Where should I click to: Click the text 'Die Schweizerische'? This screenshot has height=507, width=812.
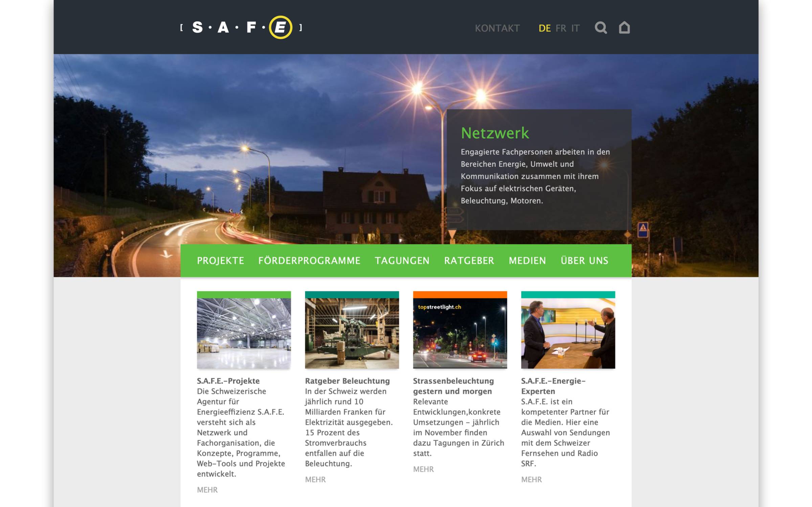pyautogui.click(x=231, y=391)
